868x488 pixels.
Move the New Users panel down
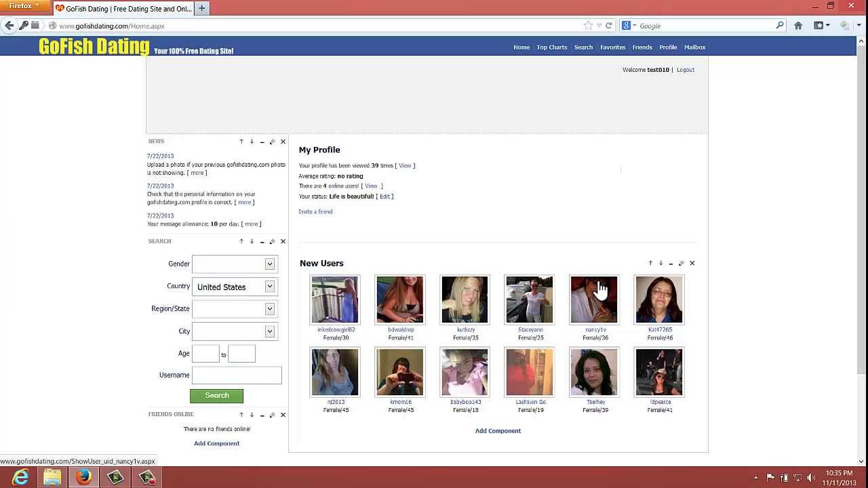660,263
